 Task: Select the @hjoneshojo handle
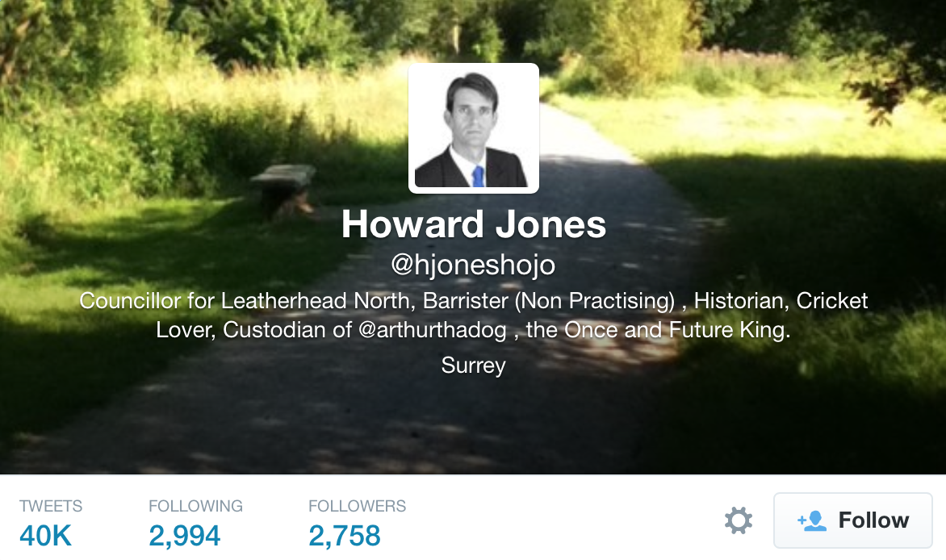pyautogui.click(x=474, y=265)
